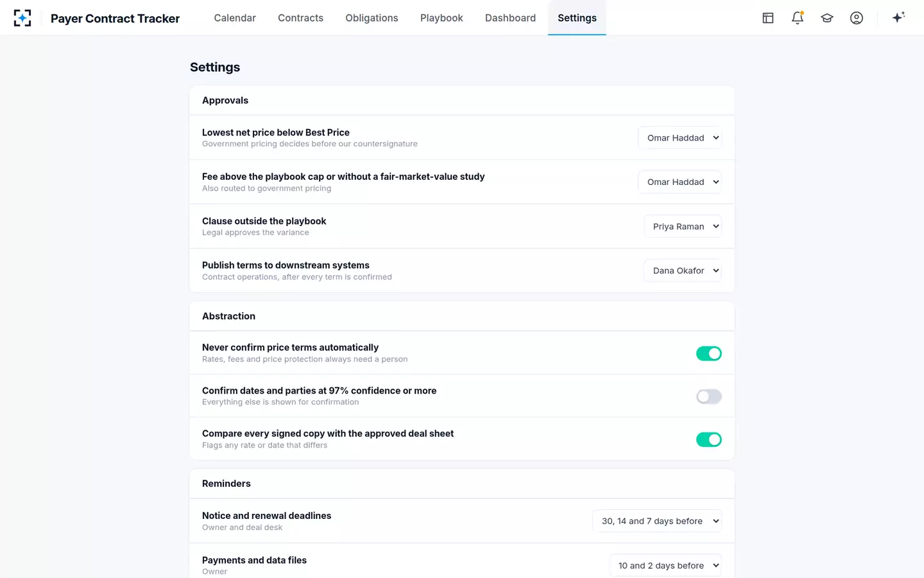View the Dashboard tab

[x=510, y=18]
